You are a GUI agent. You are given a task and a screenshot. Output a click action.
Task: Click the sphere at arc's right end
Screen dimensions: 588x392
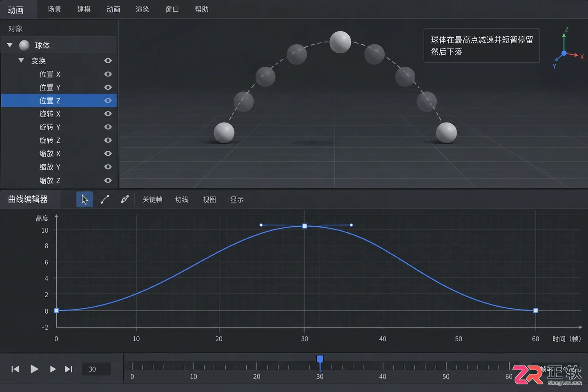click(x=446, y=133)
